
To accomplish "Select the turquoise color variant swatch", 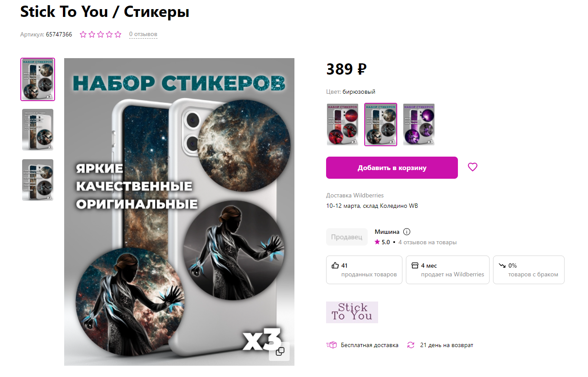I will pyautogui.click(x=381, y=125).
